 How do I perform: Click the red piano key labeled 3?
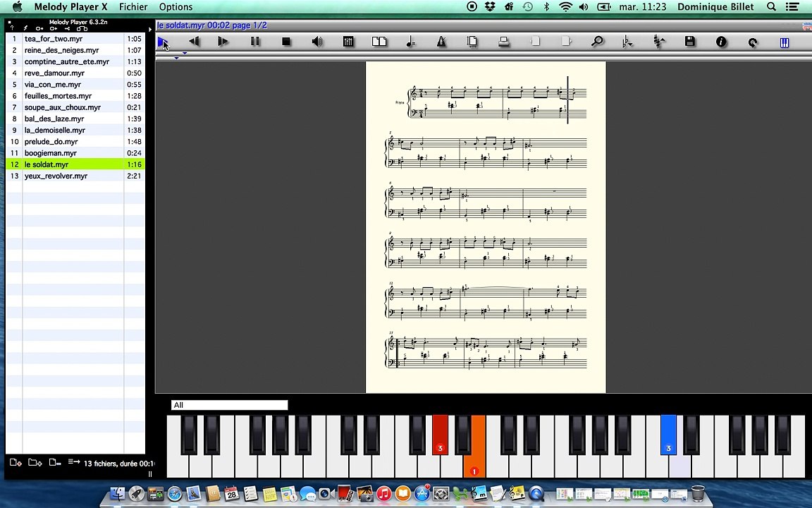click(x=440, y=435)
